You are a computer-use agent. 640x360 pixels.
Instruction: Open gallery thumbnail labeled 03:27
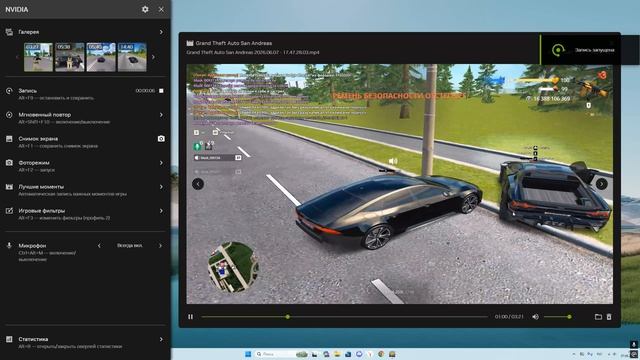[38, 57]
